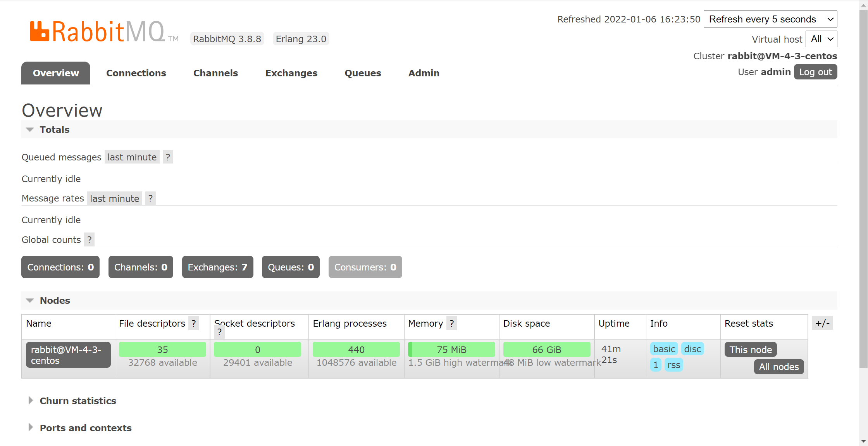
Task: Click the Socket descriptors 0 bar
Action: pyautogui.click(x=257, y=350)
